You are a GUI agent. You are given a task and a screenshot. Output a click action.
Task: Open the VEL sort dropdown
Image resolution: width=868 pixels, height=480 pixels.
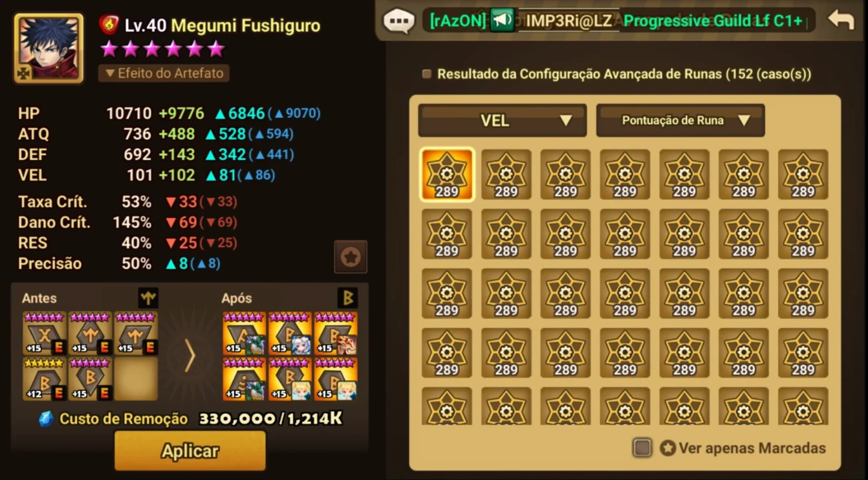pos(503,120)
